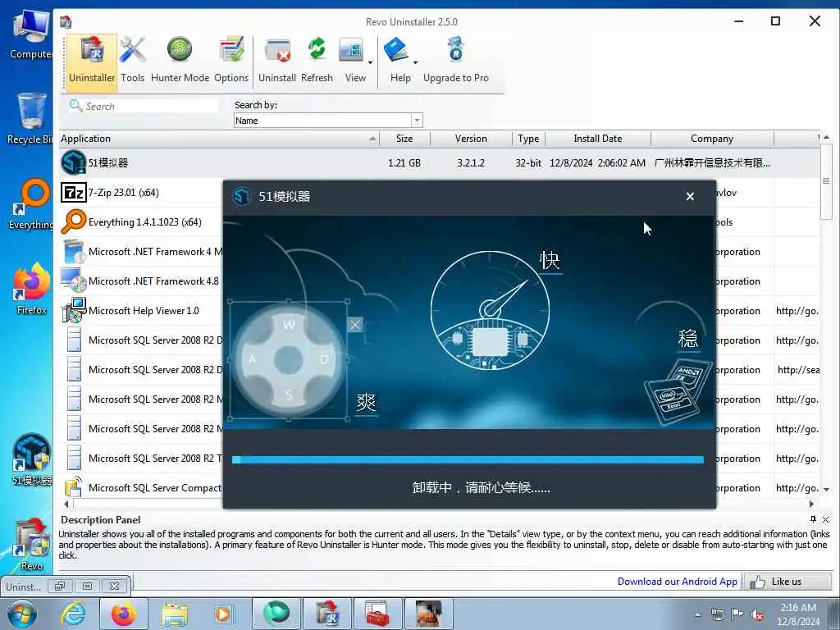Open the media player taskbar icon
This screenshot has height=630, width=840.
click(223, 614)
